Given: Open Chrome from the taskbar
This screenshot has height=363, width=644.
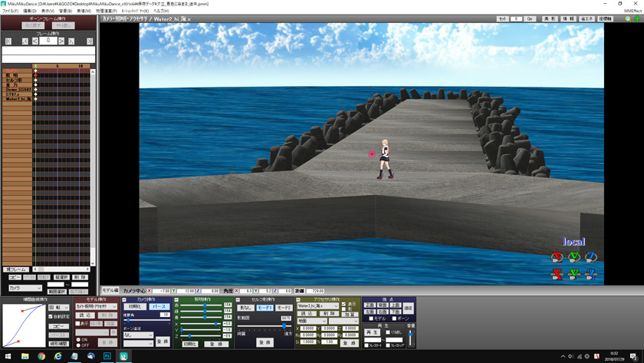Looking at the screenshot, I should 41,356.
